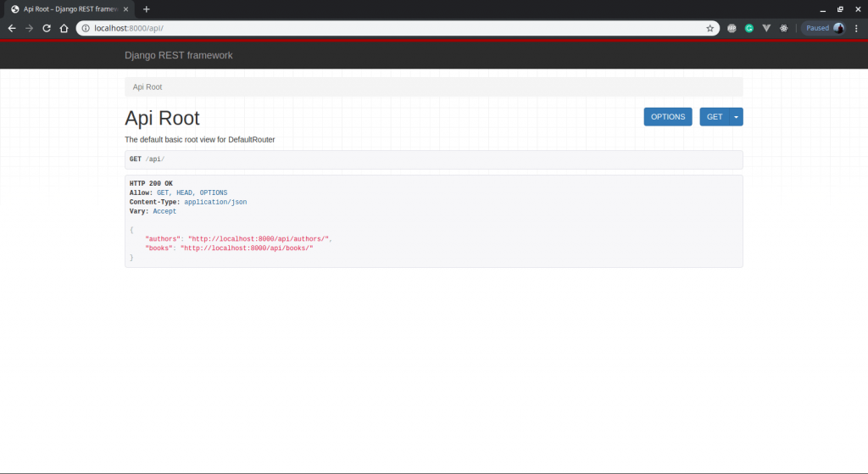The image size is (868, 474).
Task: Open a new browser tab
Action: click(146, 8)
